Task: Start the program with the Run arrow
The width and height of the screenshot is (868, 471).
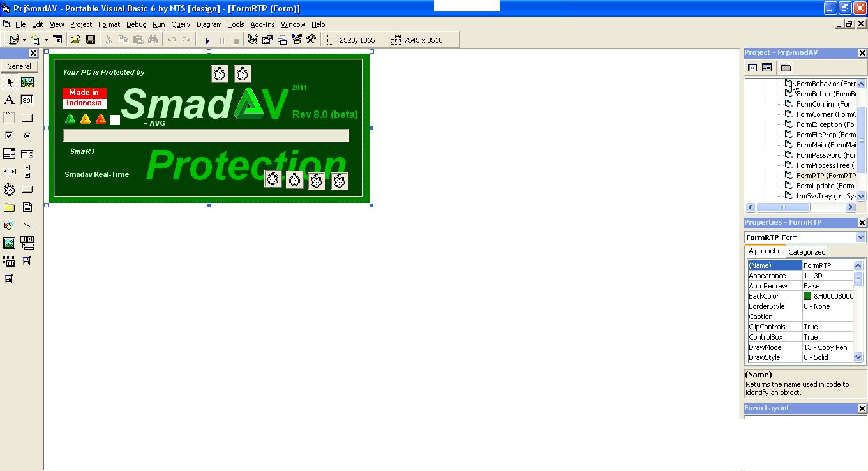Action: (x=207, y=40)
